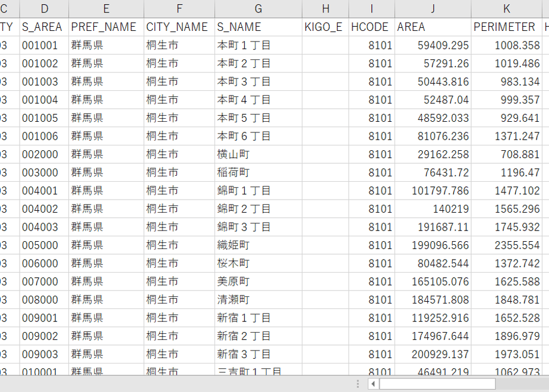
Task: Select column I header
Action: pyautogui.click(x=371, y=9)
